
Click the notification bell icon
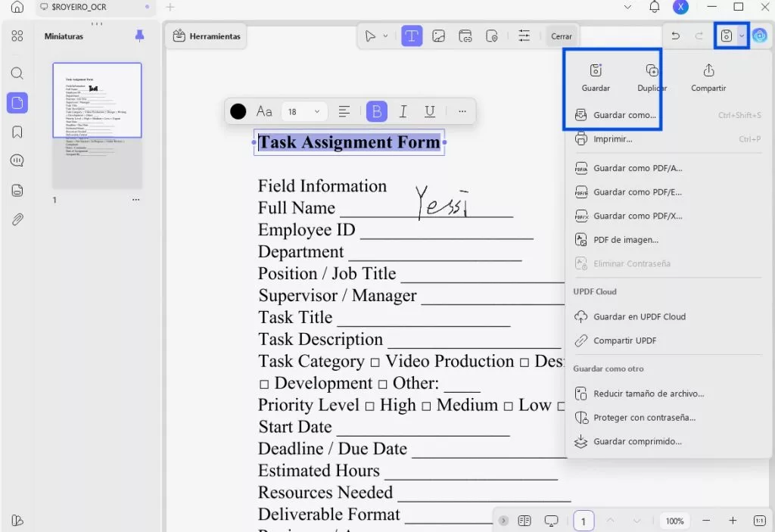click(654, 7)
